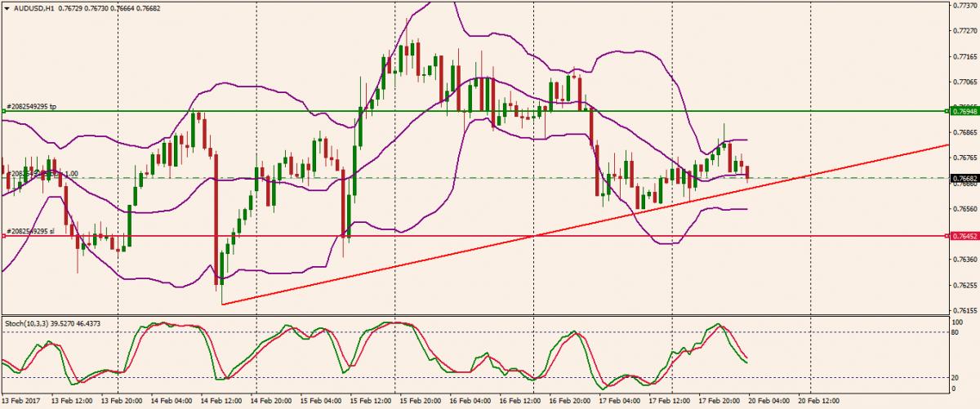Click the 16 Feb 20:00 time label
Image resolution: width=980 pixels, height=409 pixels.
[570, 402]
